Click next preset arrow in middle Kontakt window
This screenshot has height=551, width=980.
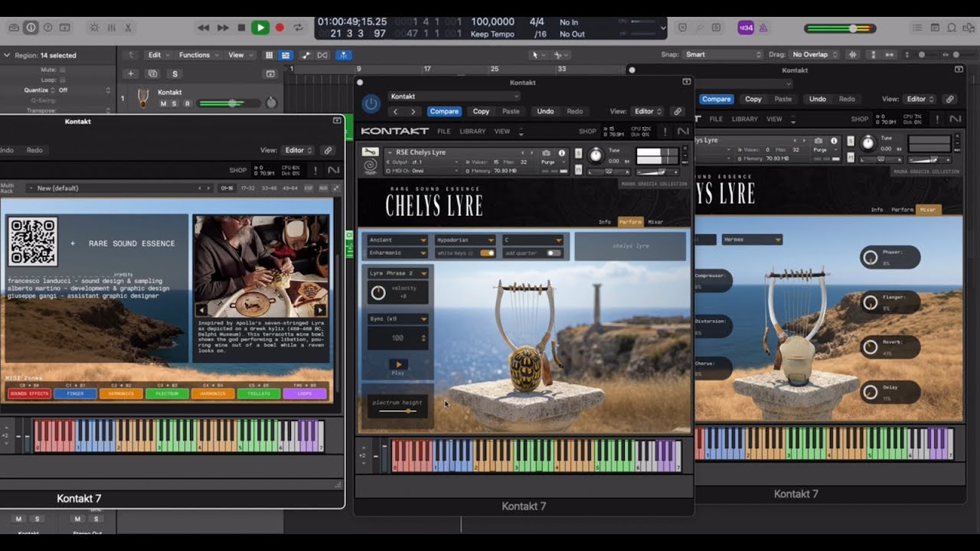coord(413,112)
